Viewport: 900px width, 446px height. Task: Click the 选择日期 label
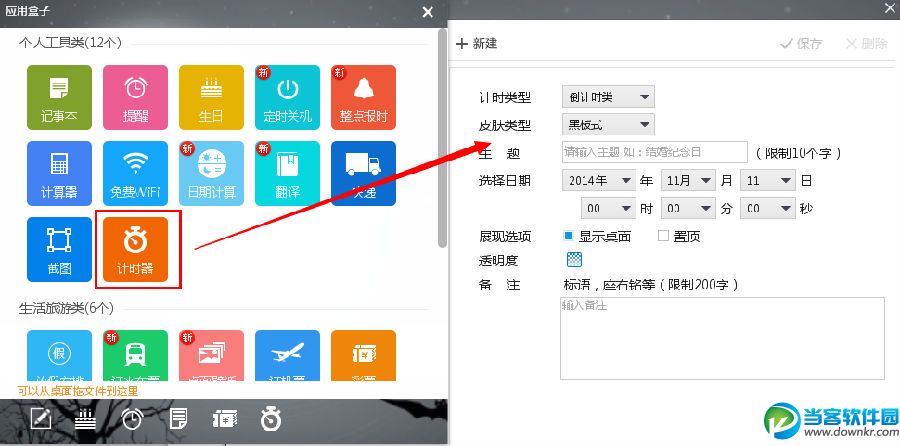[505, 181]
